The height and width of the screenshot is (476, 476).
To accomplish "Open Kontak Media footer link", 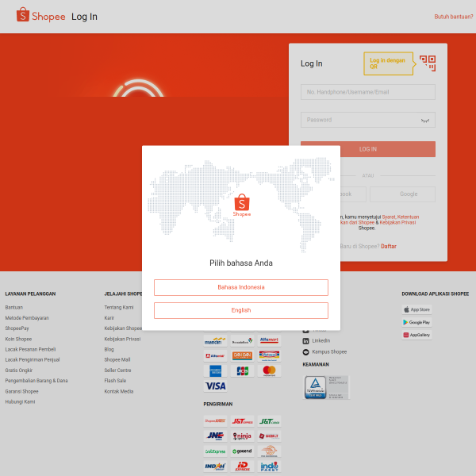I will pyautogui.click(x=119, y=391).
